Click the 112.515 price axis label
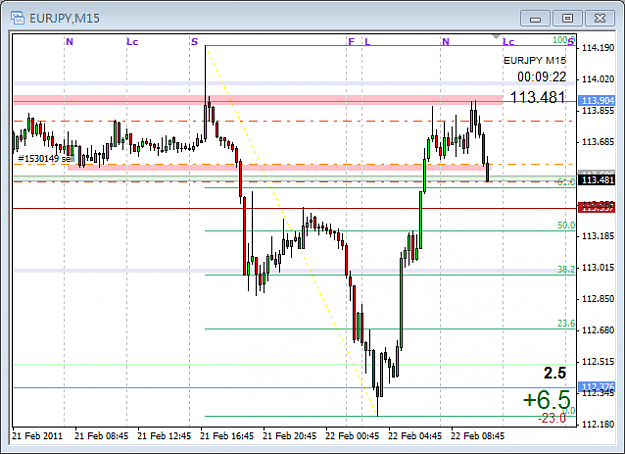 click(x=598, y=362)
